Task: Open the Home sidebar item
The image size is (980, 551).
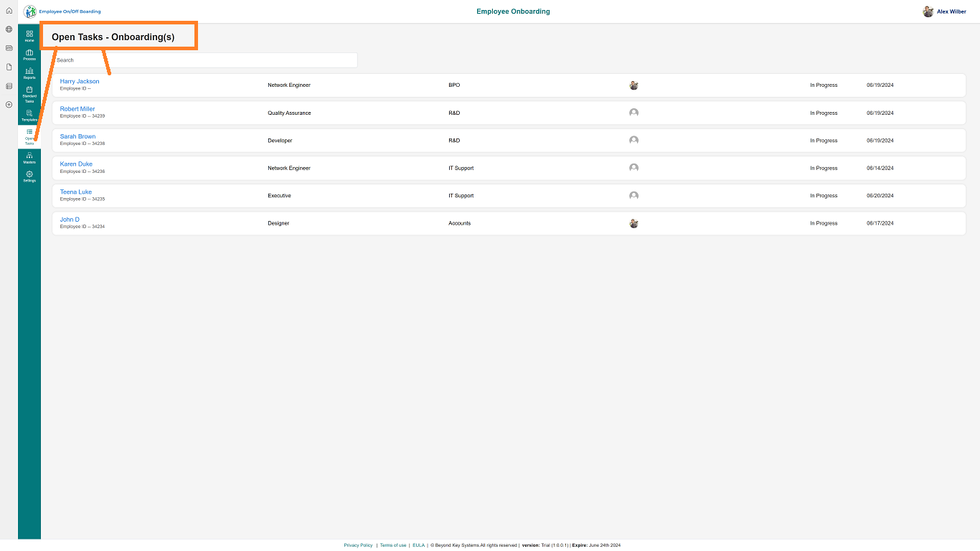Action: pos(29,36)
